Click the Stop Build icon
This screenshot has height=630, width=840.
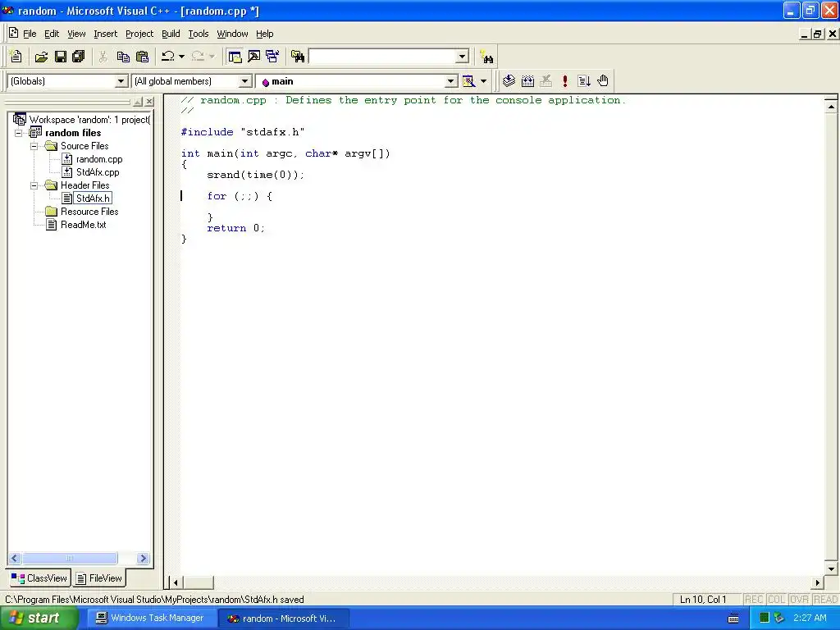point(546,81)
